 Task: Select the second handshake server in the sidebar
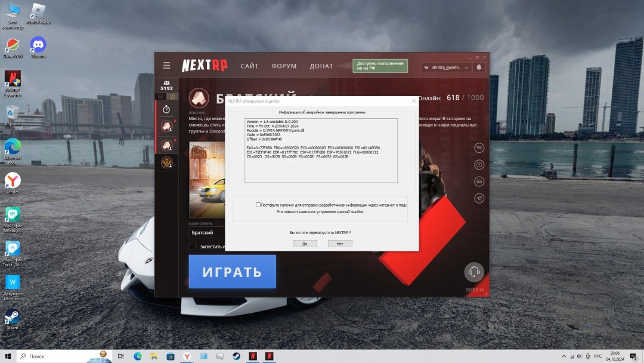tap(167, 144)
